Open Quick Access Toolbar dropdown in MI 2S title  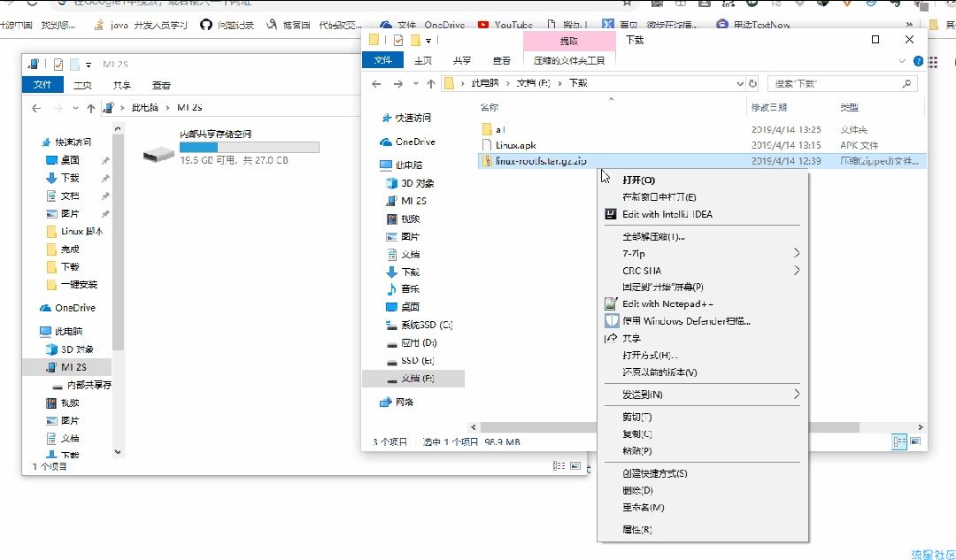(x=89, y=65)
